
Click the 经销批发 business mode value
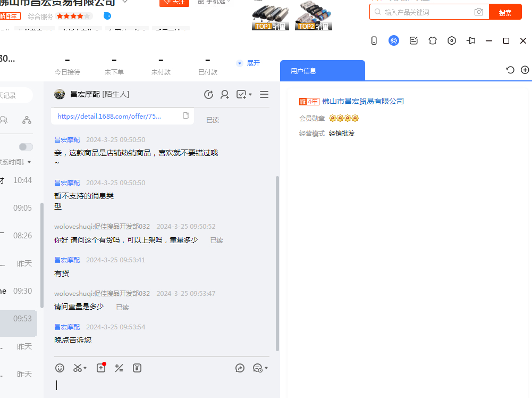[342, 134]
